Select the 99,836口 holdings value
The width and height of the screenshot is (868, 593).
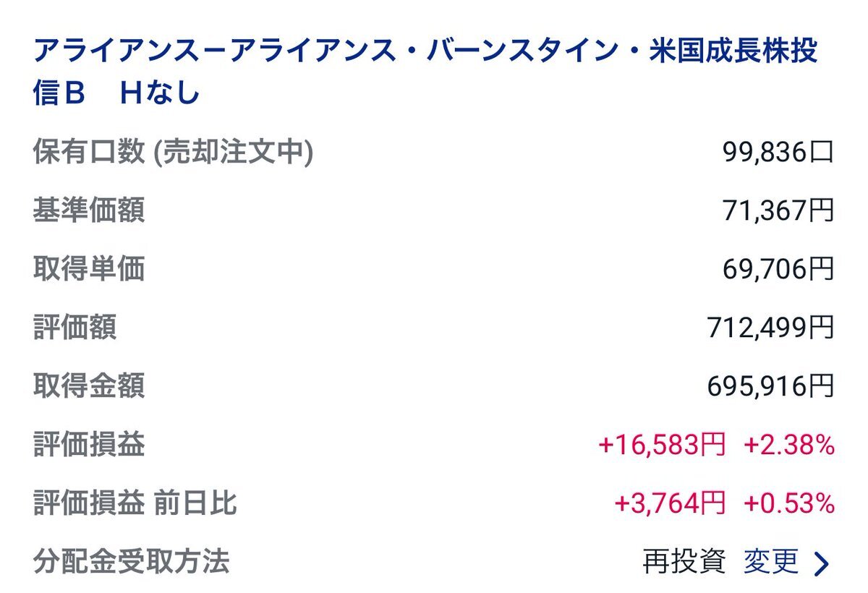click(x=778, y=153)
